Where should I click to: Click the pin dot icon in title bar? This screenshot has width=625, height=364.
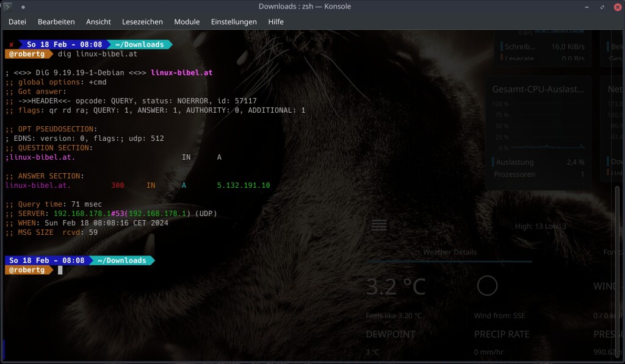click(23, 7)
